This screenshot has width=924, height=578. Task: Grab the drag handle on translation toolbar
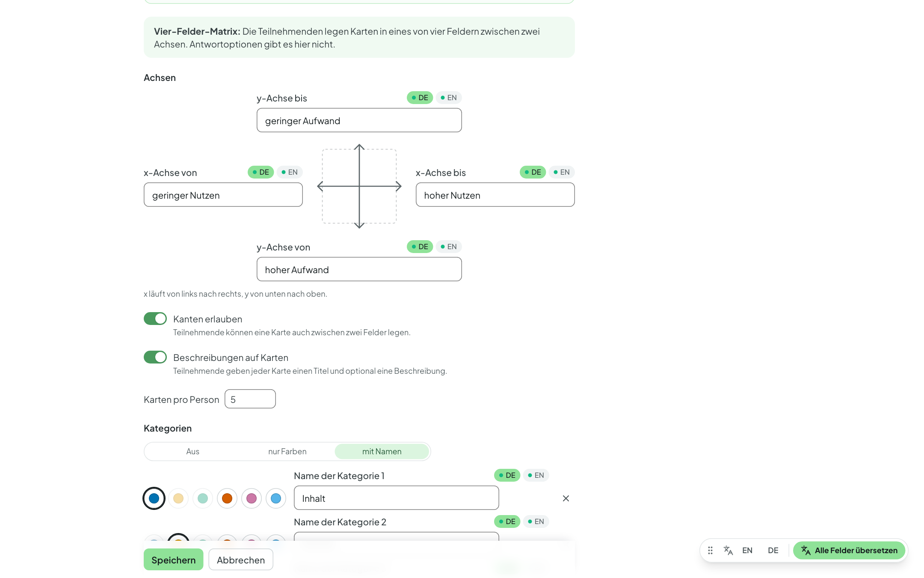[x=710, y=550]
